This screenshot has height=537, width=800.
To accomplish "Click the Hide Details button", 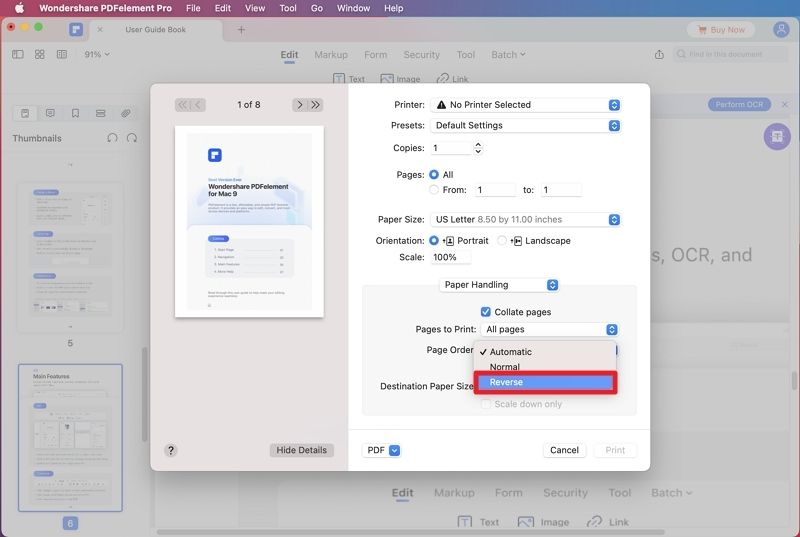I will click(x=302, y=450).
